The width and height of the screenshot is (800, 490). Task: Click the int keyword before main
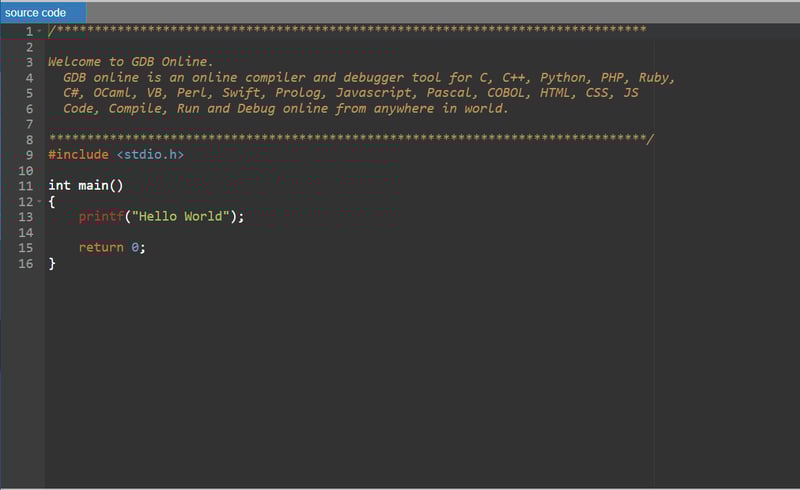[x=59, y=186]
